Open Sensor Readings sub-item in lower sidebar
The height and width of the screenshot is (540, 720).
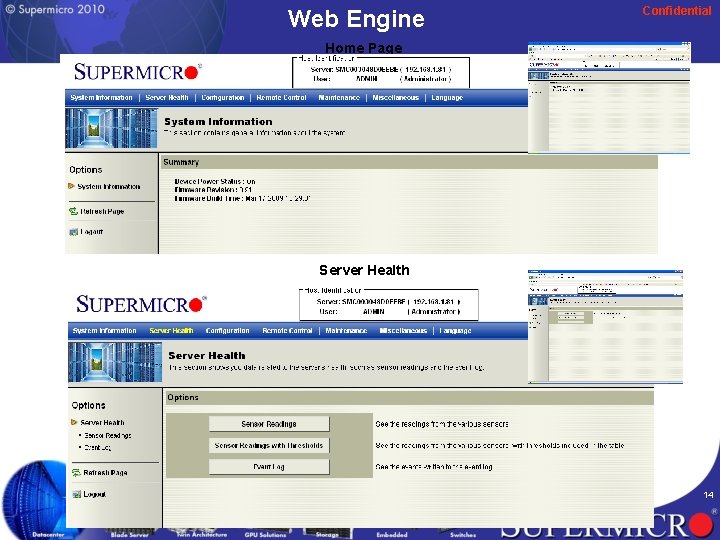coord(108,435)
